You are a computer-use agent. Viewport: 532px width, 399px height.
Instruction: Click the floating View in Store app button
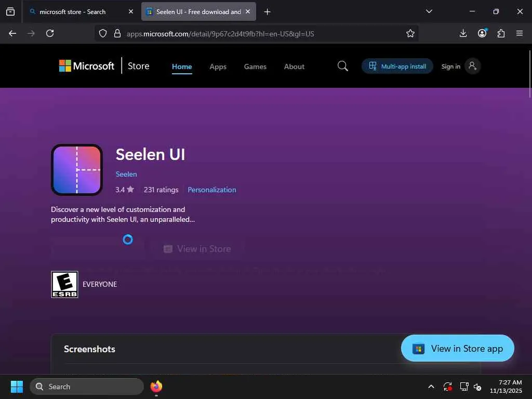point(457,349)
